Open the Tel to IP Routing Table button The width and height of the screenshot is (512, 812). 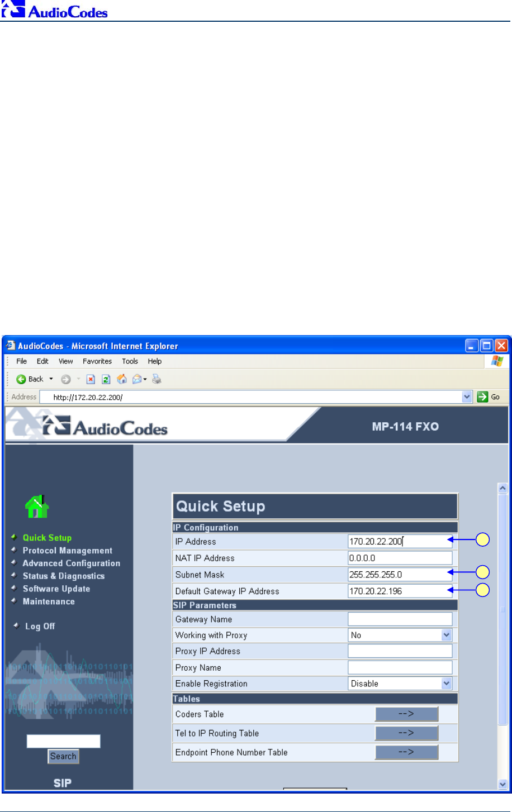406,733
